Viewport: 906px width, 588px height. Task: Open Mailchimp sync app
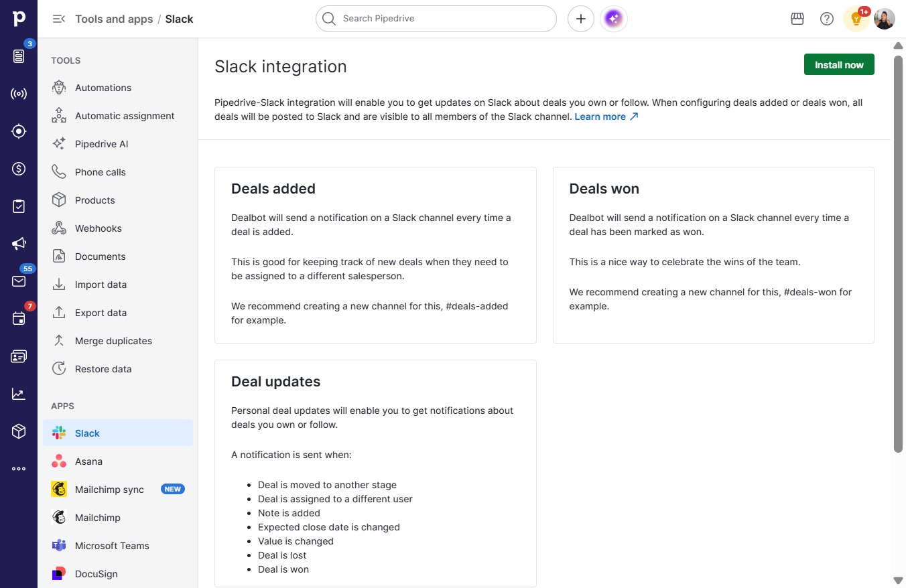point(118,490)
